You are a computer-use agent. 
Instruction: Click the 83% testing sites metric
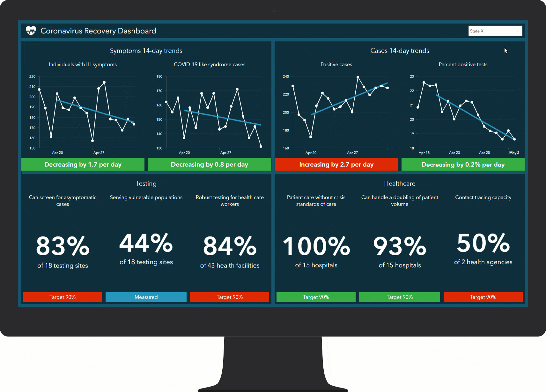pos(63,245)
